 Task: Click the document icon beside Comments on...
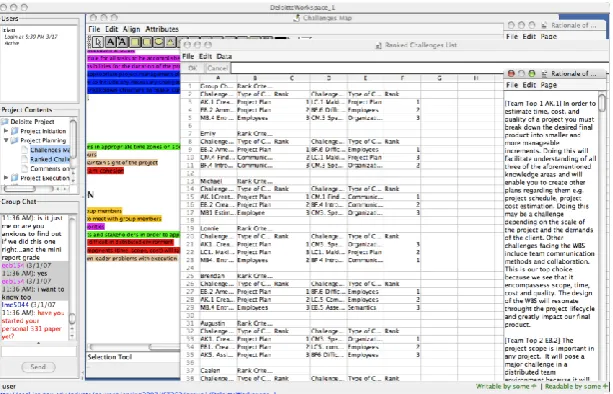(25, 168)
